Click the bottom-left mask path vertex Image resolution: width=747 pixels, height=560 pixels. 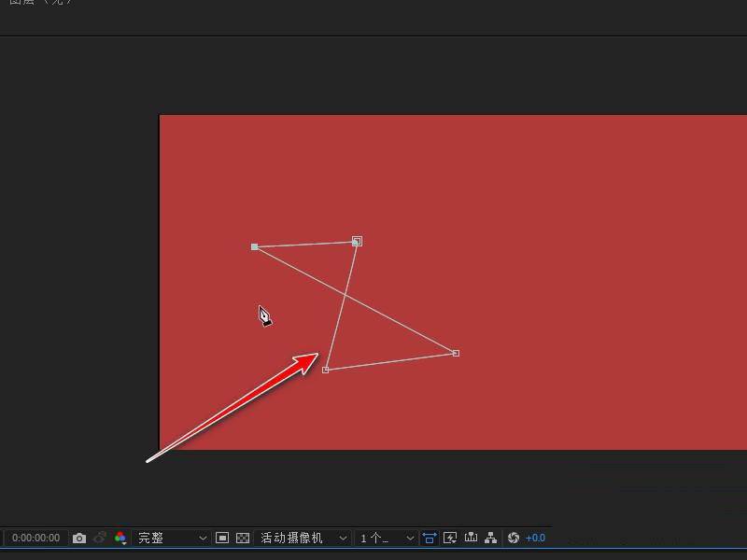pos(325,370)
